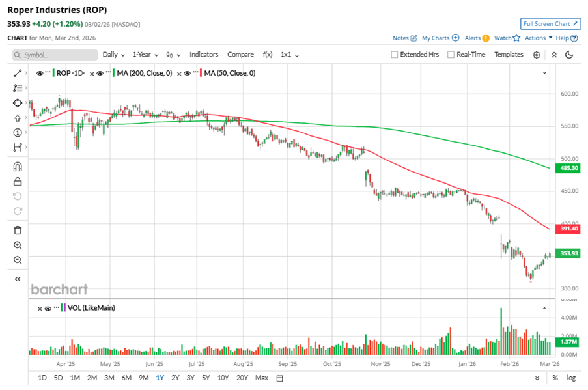The image size is (588, 390).
Task: Click the Notes edit icon
Action: pyautogui.click(x=413, y=38)
